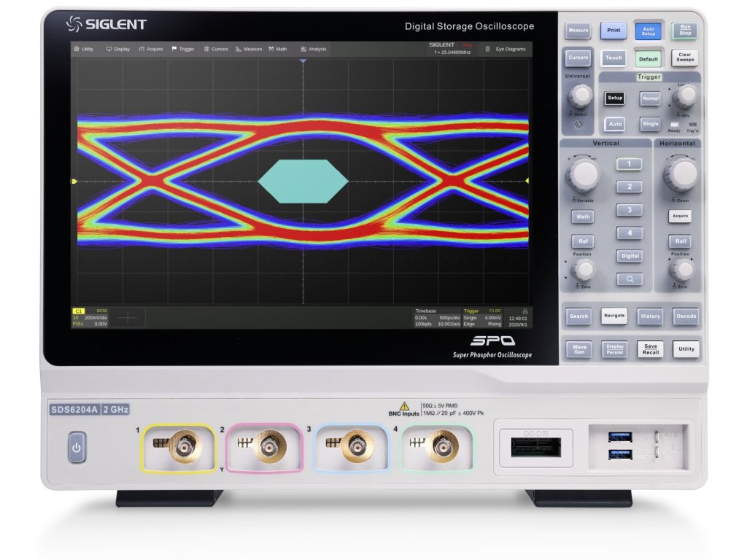747x560 pixels.
Task: Tap the Math icon in the screen menu bar
Action: [x=271, y=49]
